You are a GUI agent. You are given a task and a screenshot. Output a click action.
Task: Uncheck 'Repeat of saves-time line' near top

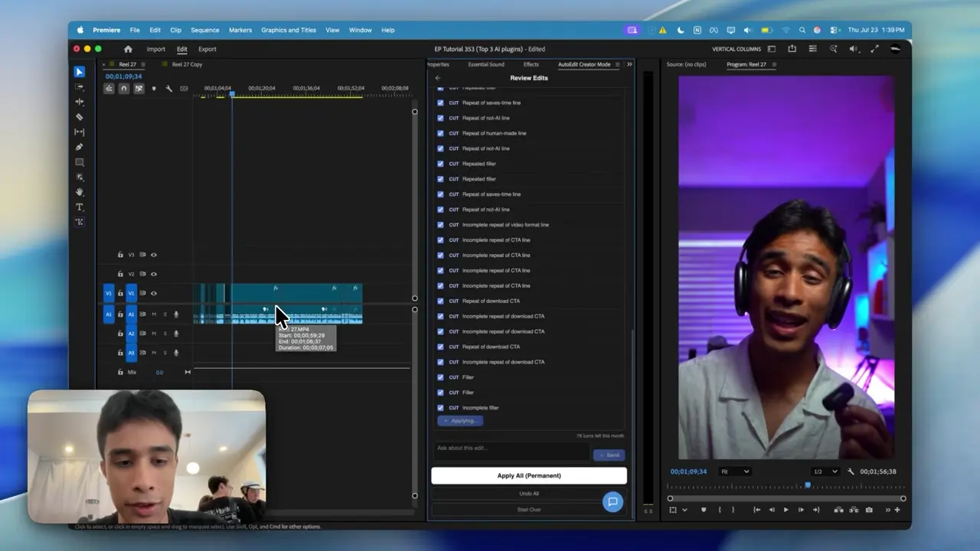pyautogui.click(x=440, y=103)
